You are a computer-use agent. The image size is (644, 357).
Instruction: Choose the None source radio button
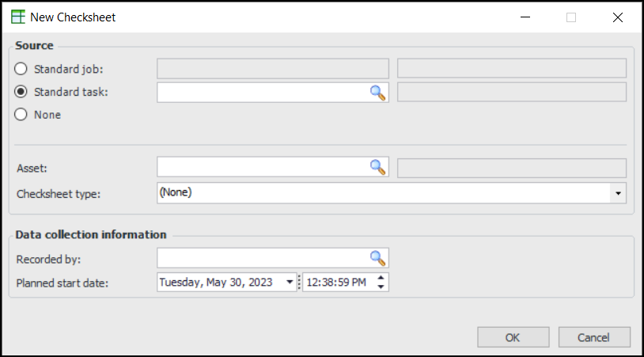coord(21,115)
